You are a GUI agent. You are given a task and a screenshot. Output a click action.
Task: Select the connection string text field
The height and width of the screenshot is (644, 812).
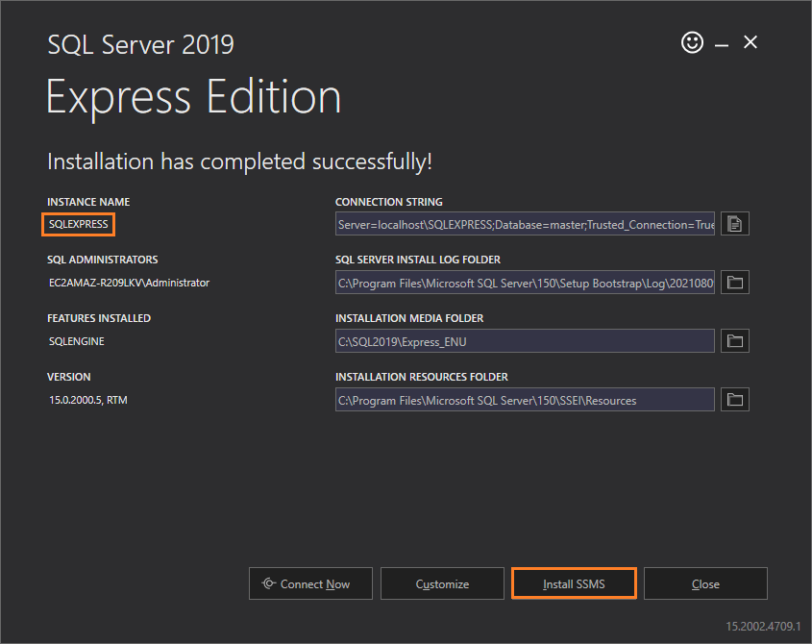point(524,223)
